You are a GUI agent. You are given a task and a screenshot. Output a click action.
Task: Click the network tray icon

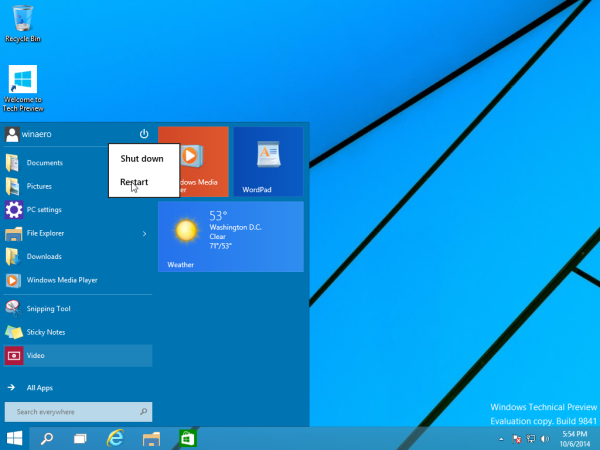531,439
